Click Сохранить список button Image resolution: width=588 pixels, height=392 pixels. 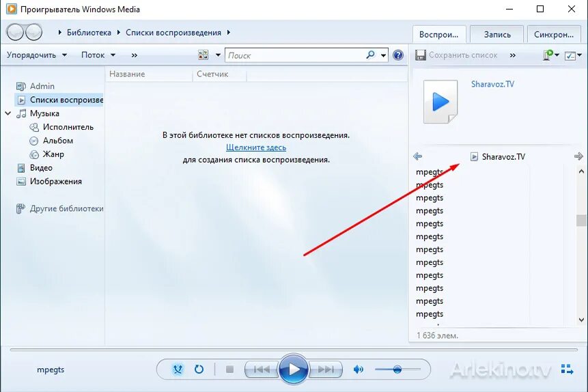point(456,55)
